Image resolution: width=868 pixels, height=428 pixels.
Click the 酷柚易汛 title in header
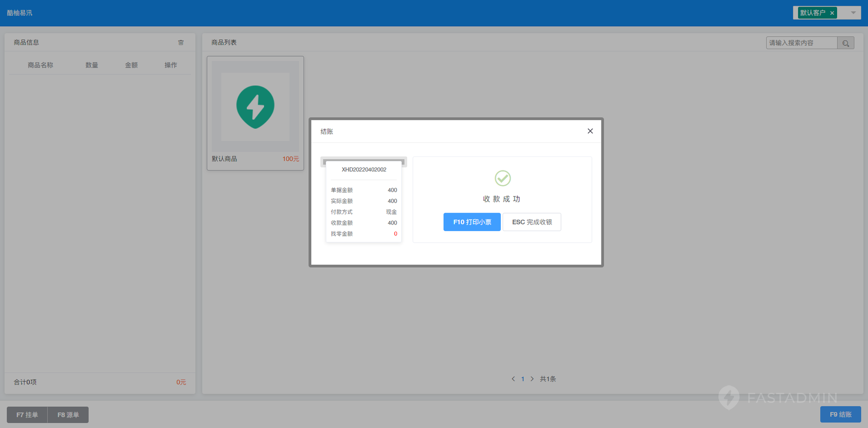(19, 13)
